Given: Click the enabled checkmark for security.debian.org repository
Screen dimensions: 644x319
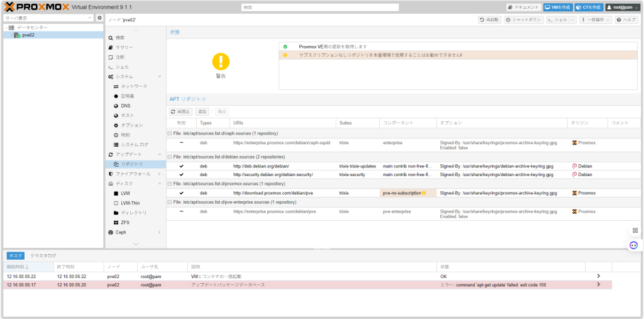Looking at the screenshot, I should click(182, 174).
